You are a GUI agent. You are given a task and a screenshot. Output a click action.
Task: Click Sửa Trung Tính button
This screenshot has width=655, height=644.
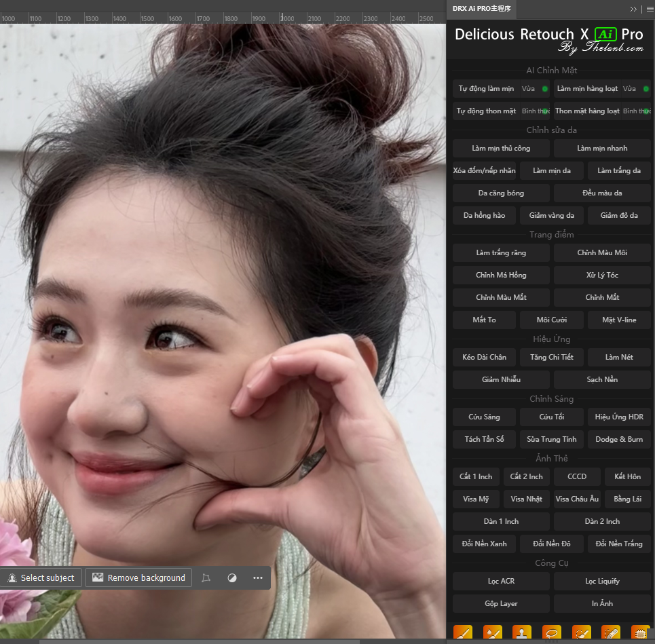(x=551, y=439)
